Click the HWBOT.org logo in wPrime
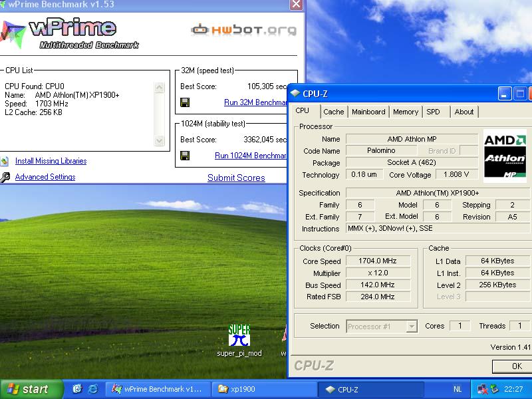Viewport: 532px width, 399px height. pos(243,30)
